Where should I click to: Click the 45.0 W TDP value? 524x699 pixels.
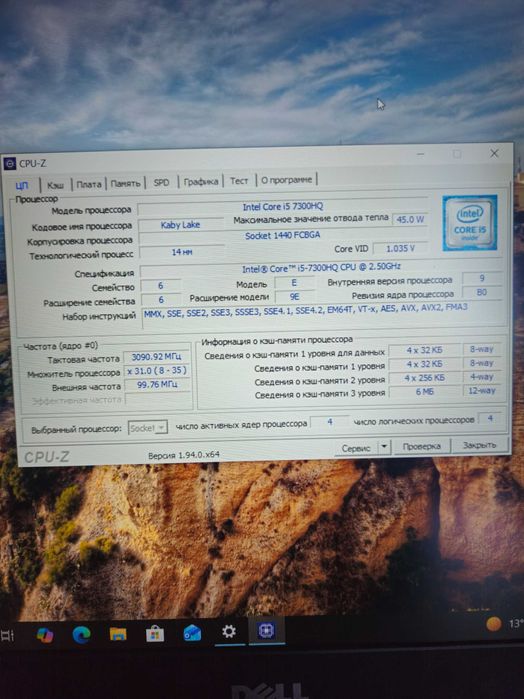click(x=410, y=219)
